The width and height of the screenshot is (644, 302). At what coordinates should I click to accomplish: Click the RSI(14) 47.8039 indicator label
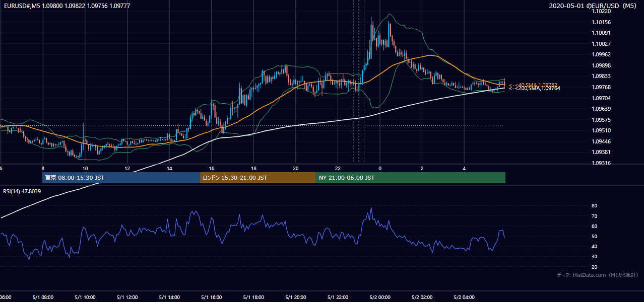coord(22,191)
